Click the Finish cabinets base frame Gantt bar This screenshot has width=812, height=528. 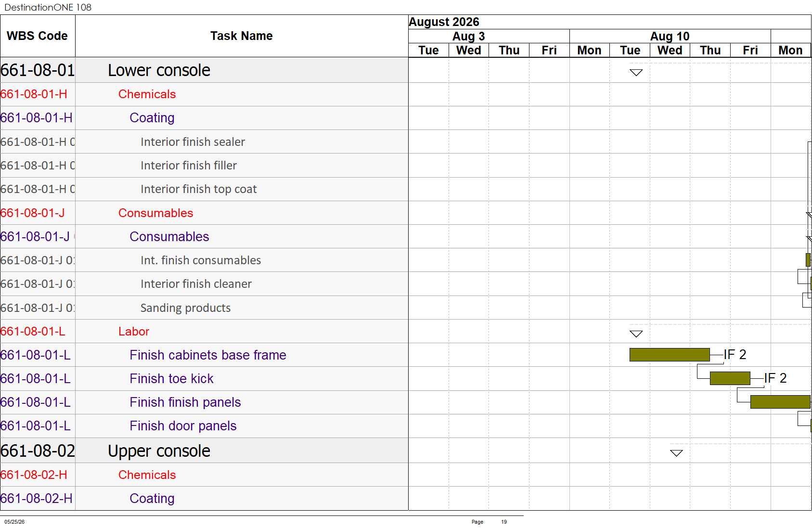coord(670,355)
